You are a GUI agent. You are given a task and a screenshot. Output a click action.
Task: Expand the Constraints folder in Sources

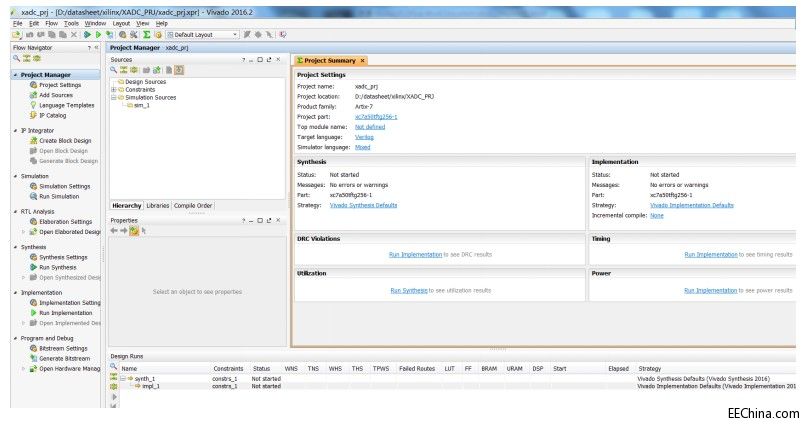(x=114, y=89)
